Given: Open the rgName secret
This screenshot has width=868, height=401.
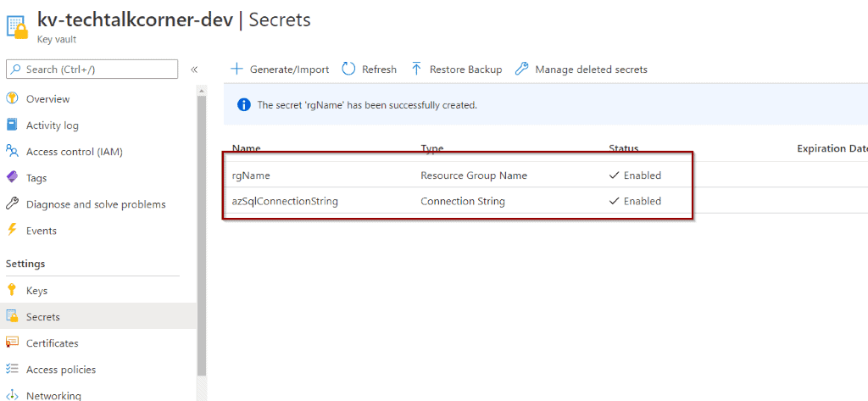Looking at the screenshot, I should point(251,175).
